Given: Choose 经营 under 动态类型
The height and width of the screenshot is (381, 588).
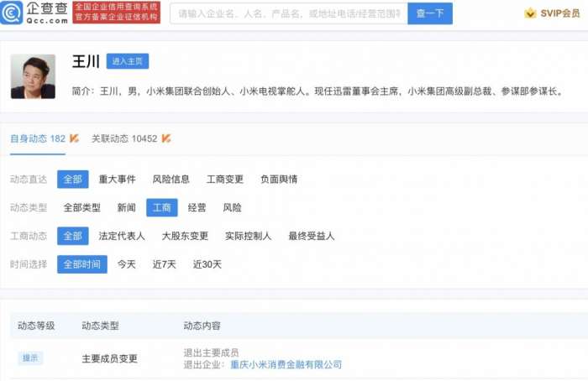Looking at the screenshot, I should [x=197, y=207].
